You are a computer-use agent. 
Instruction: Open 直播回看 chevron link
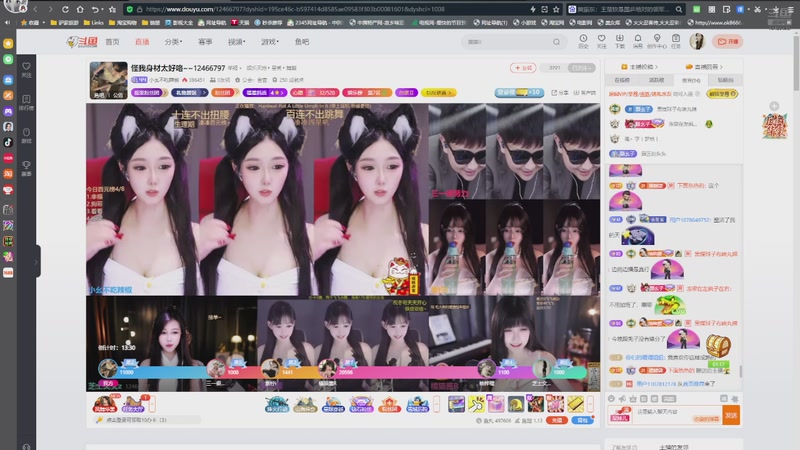[x=704, y=67]
